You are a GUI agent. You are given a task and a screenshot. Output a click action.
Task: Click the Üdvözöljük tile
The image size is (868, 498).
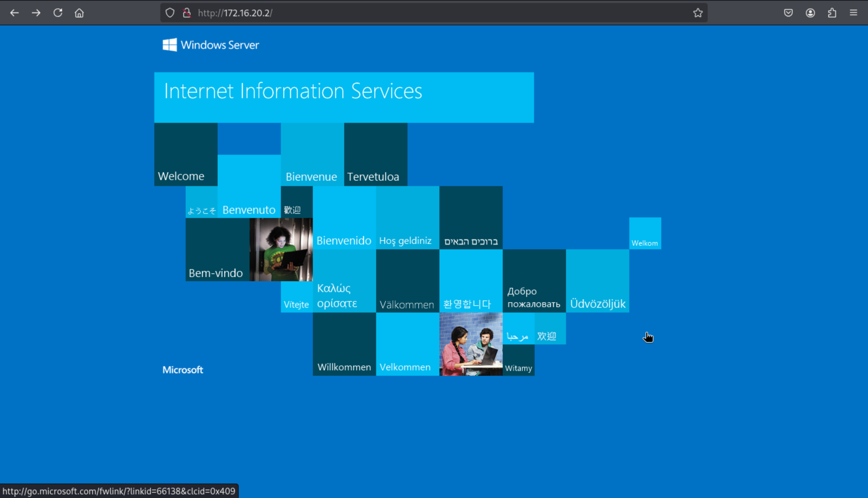coord(597,281)
